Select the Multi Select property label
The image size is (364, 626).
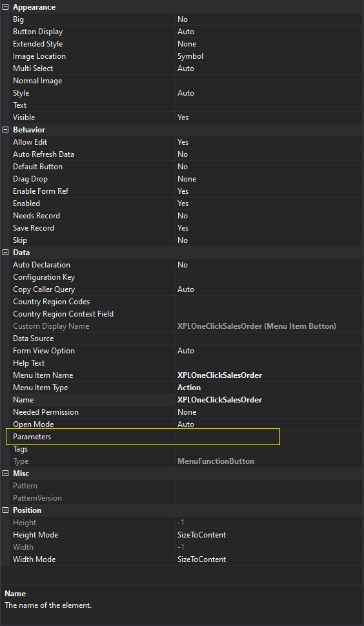pyautogui.click(x=33, y=68)
